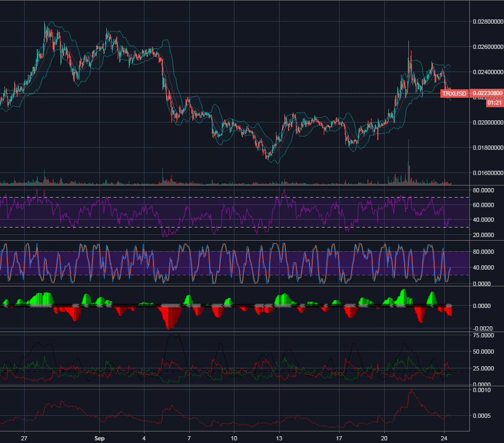The image size is (504, 443).
Task: Click the 0.01600000 price axis label
Action: click(488, 173)
